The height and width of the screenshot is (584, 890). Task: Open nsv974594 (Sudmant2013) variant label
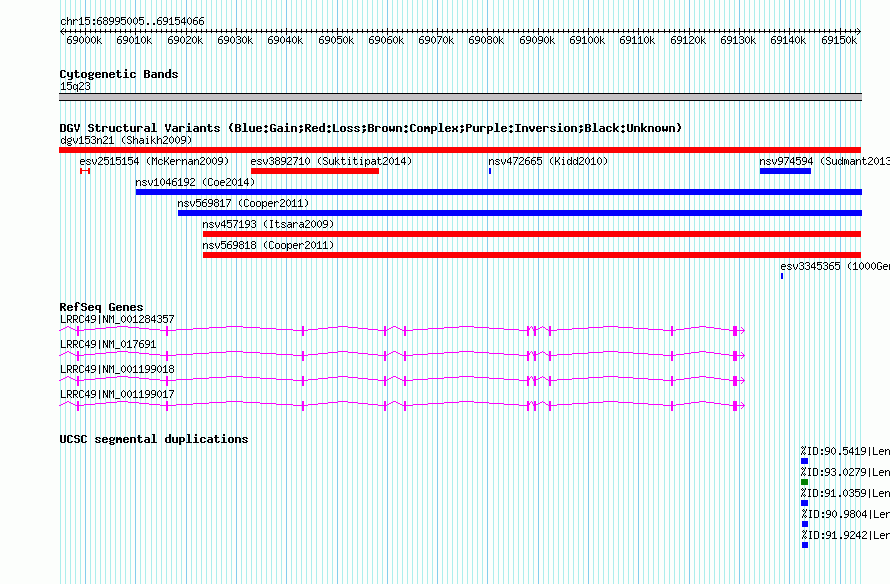pyautogui.click(x=825, y=161)
